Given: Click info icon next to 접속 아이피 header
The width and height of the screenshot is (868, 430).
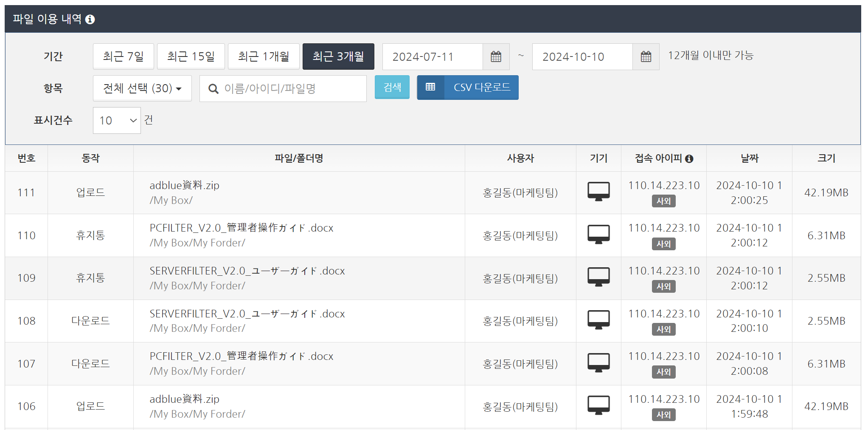Looking at the screenshot, I should coord(689,158).
